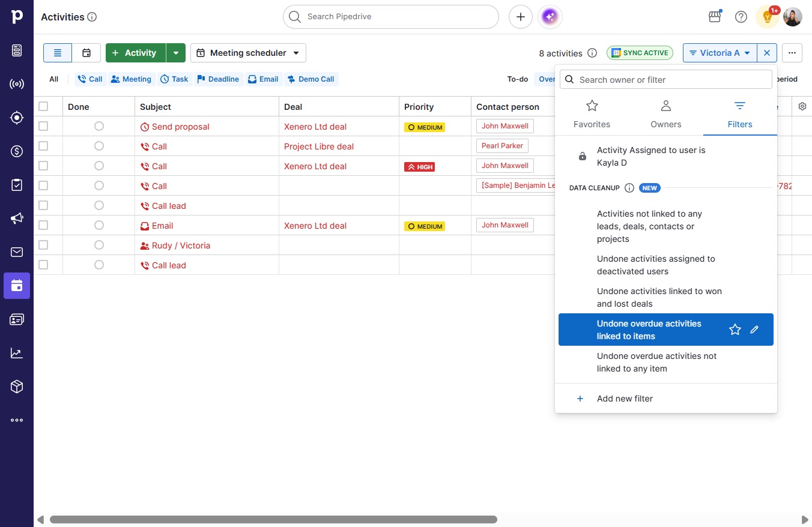
Task: Open Campaigns megaphone icon in sidebar
Action: tap(17, 218)
